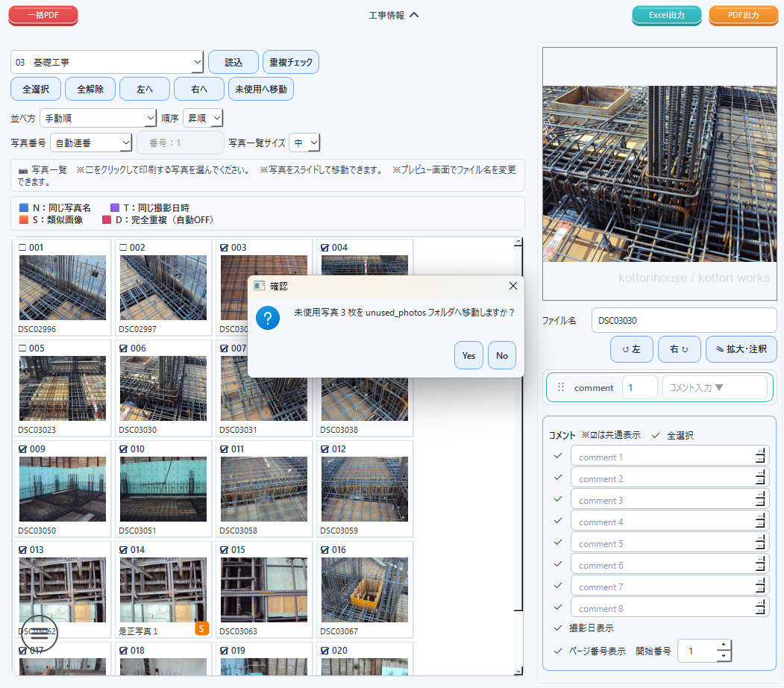Open the 手動順 sort dropdown
Screen dimensions: 784x688
point(98,118)
